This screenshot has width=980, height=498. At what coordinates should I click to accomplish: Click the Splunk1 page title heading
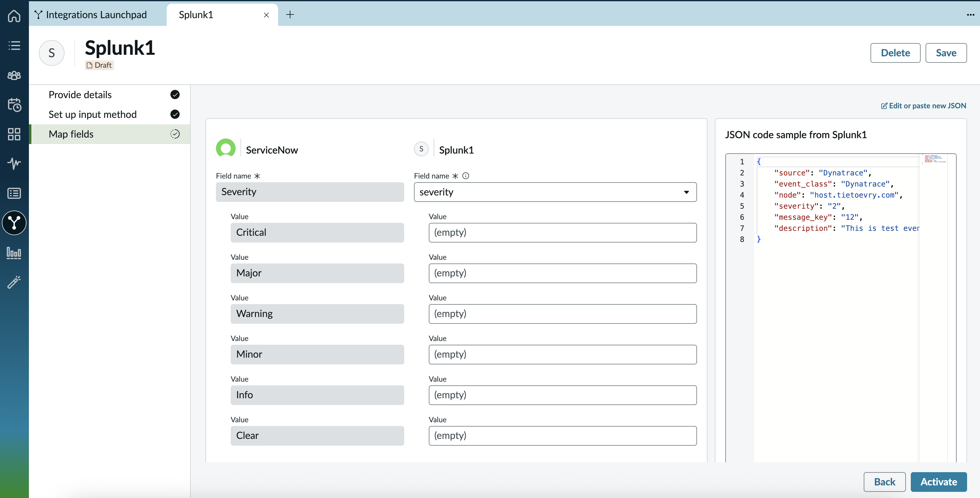click(x=120, y=48)
